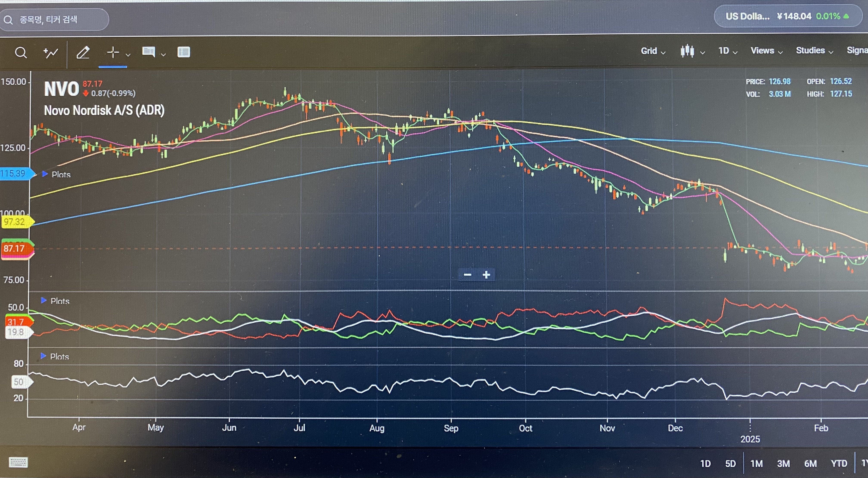Click the OPEN 126.52 readout
This screenshot has width=868, height=478.
(x=829, y=81)
